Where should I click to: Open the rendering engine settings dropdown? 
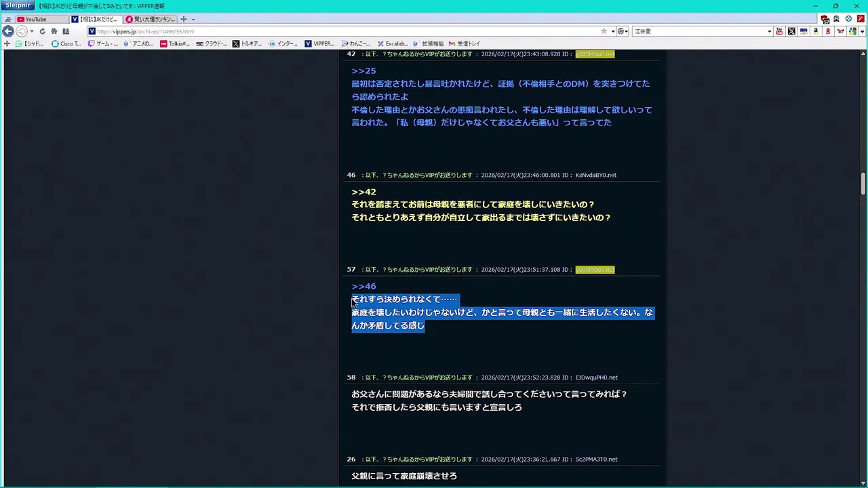(x=623, y=31)
